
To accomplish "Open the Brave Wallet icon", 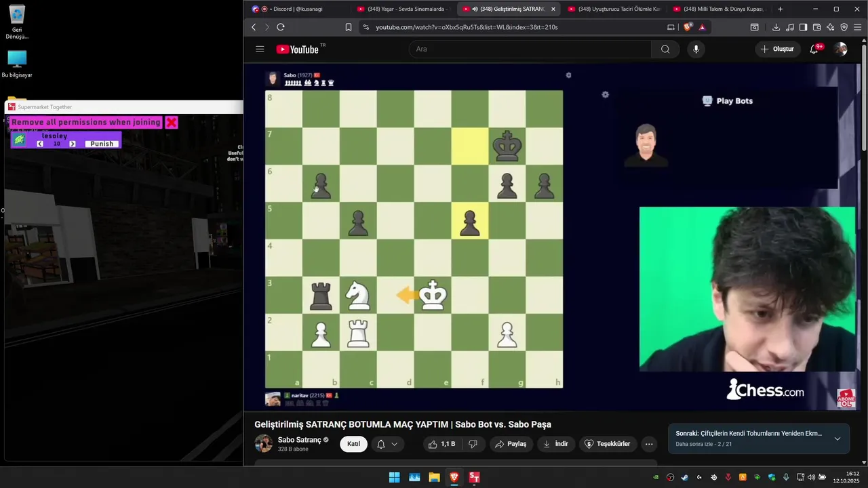I will pos(817,27).
